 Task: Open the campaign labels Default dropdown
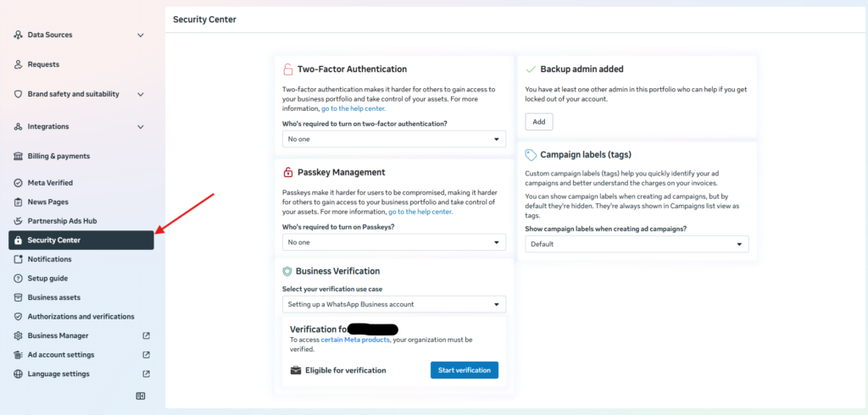click(x=636, y=244)
